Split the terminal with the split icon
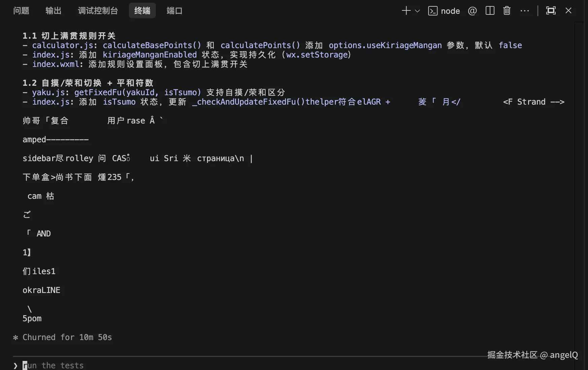The width and height of the screenshot is (588, 370). [x=490, y=11]
